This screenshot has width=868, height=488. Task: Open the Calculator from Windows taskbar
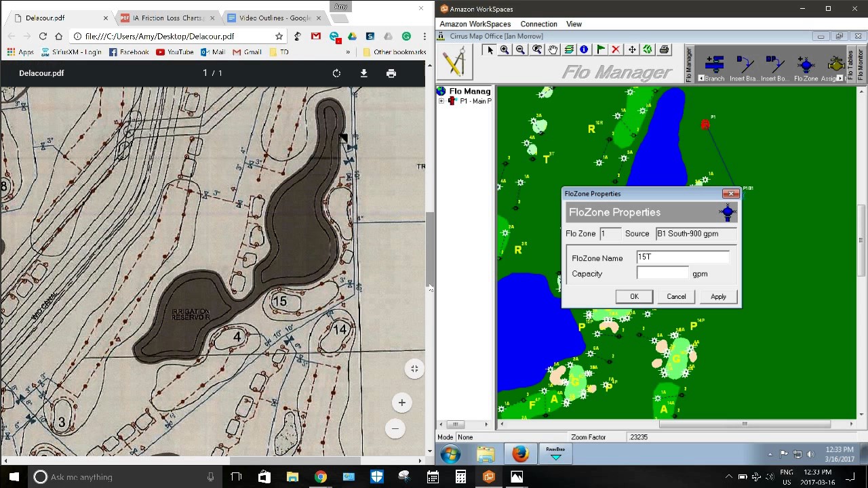click(460, 476)
